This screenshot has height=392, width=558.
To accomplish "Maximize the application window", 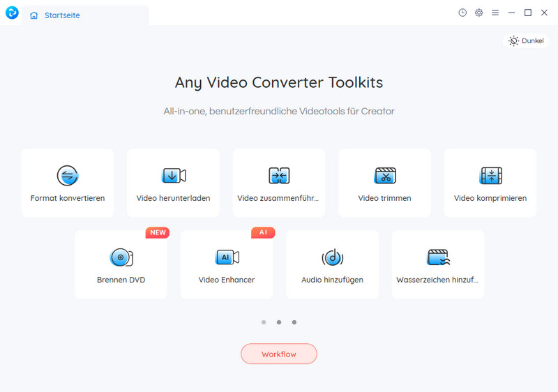I will (528, 13).
